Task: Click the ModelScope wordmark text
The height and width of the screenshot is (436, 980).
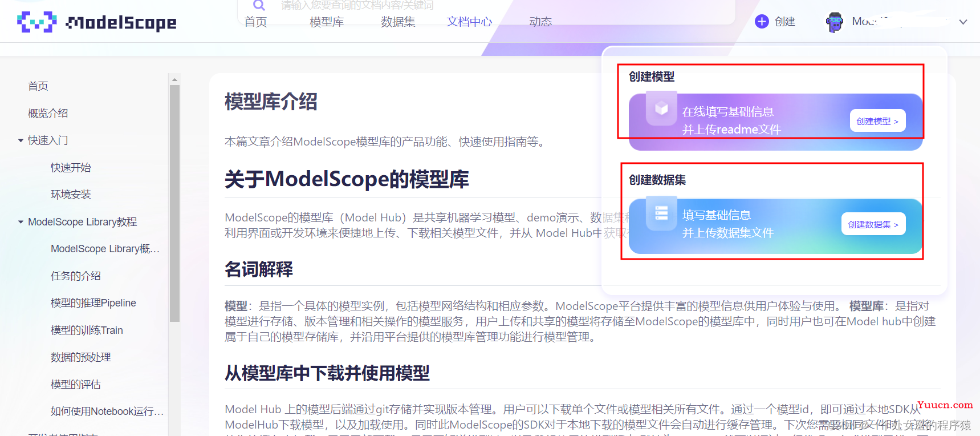Action: coord(121,23)
